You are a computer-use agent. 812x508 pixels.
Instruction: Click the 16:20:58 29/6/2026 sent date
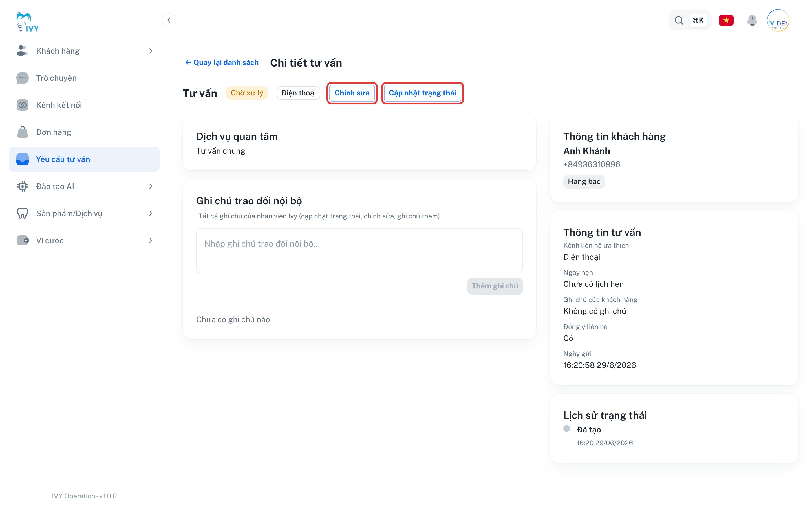pyautogui.click(x=599, y=365)
